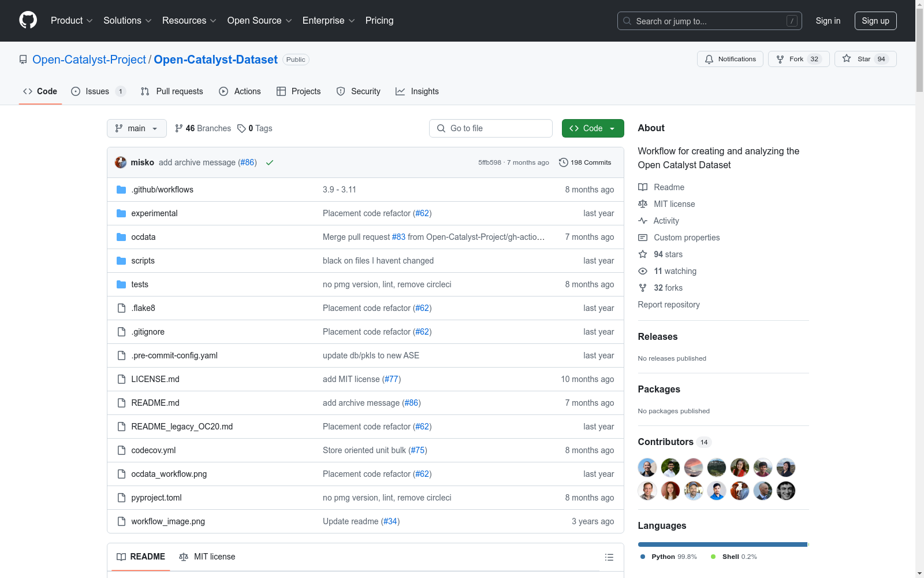Viewport: 924px width, 578px height.
Task: Switch to the Actions tab
Action: tap(240, 91)
